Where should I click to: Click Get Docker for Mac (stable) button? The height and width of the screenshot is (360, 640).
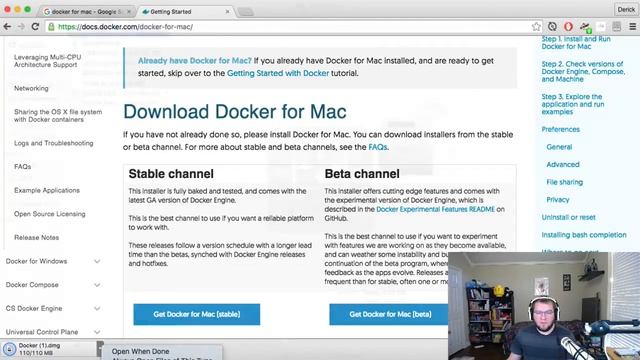tap(197, 314)
